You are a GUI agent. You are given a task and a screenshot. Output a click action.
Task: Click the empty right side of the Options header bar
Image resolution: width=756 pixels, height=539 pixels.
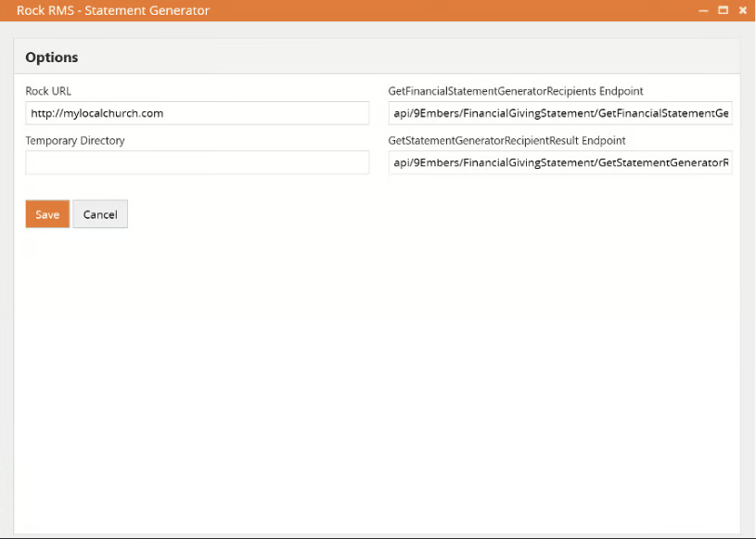click(557, 58)
